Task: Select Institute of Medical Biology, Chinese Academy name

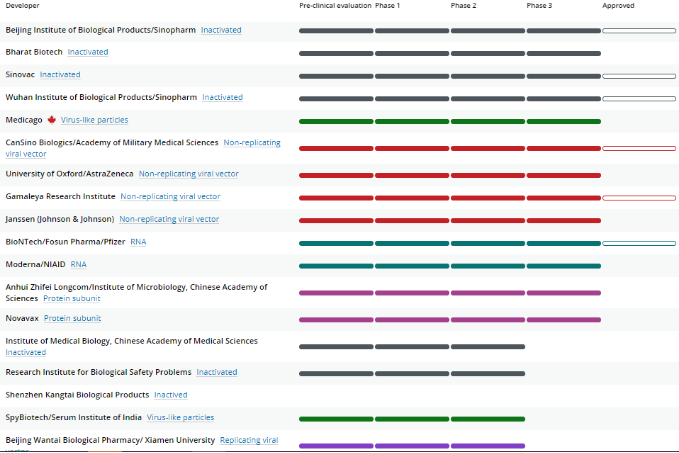Action: [132, 341]
